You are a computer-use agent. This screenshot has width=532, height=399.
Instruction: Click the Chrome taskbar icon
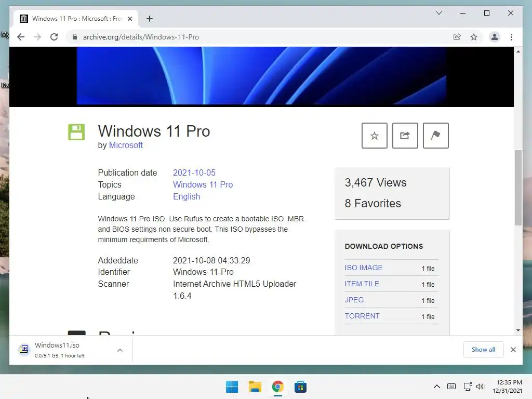(277, 387)
